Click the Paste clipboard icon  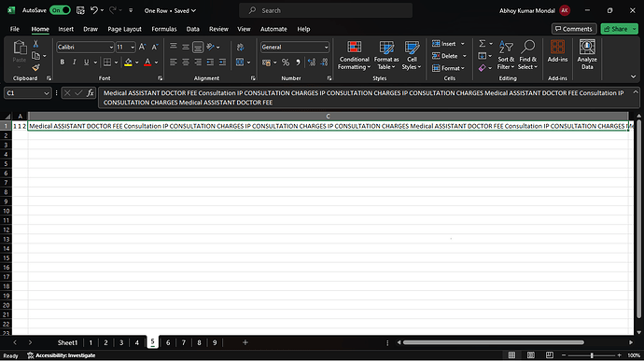[x=20, y=48]
